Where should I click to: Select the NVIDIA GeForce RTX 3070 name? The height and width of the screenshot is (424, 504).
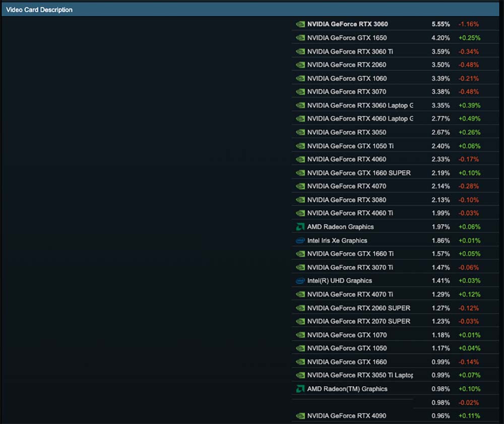[347, 92]
